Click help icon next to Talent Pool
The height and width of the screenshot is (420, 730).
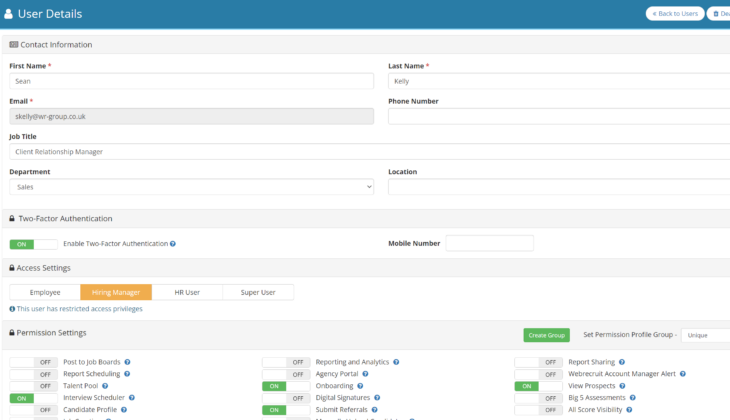[104, 386]
